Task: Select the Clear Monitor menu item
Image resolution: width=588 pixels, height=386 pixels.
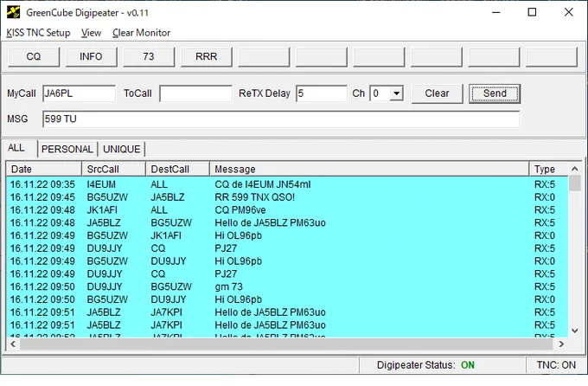Action: [x=141, y=33]
